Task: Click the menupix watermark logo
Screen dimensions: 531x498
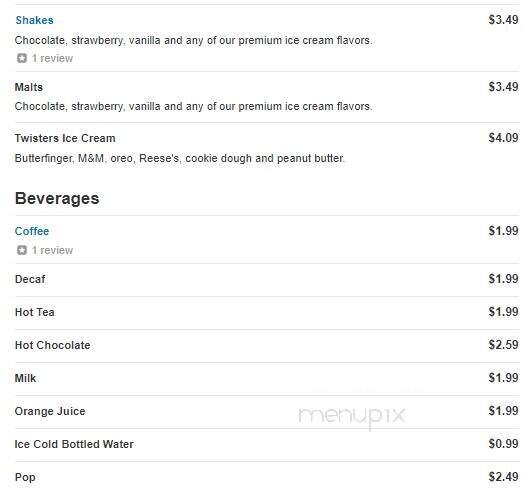Action: pos(352,417)
